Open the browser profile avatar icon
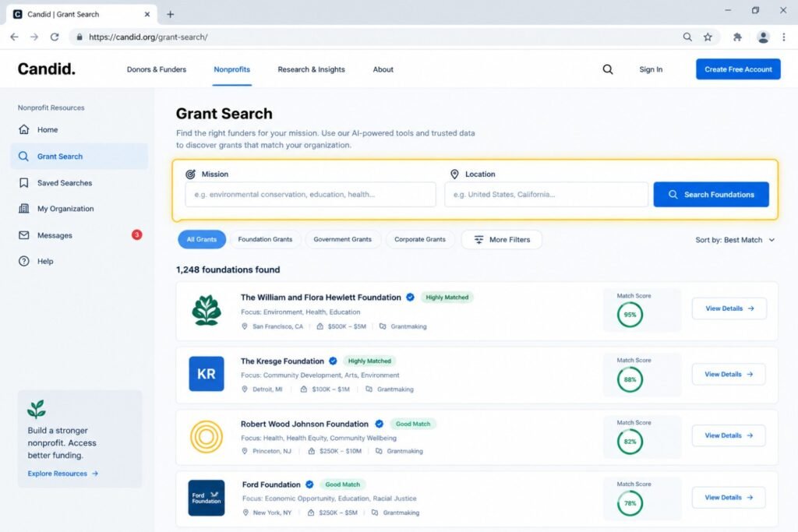This screenshot has height=532, width=798. point(763,37)
